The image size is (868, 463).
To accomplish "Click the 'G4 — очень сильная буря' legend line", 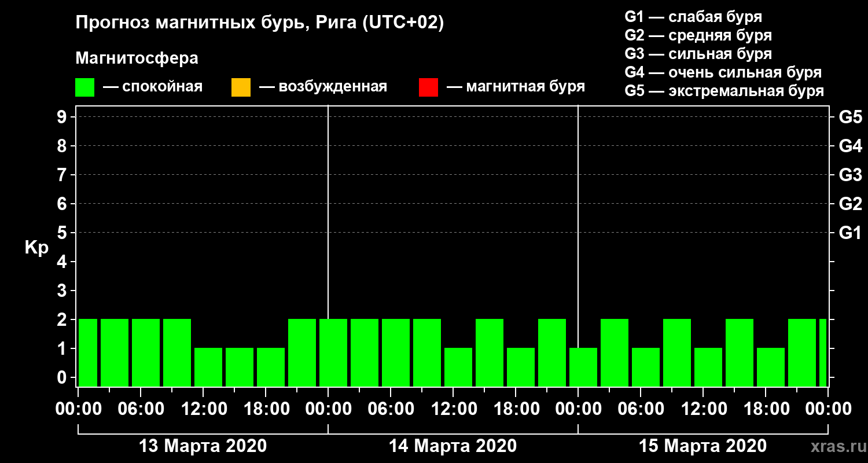I will coord(723,72).
